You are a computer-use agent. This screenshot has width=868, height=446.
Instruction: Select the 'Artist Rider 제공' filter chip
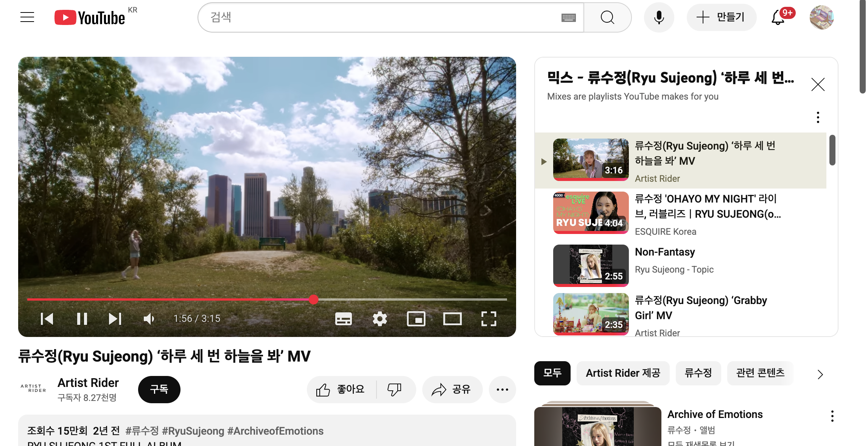(x=623, y=373)
